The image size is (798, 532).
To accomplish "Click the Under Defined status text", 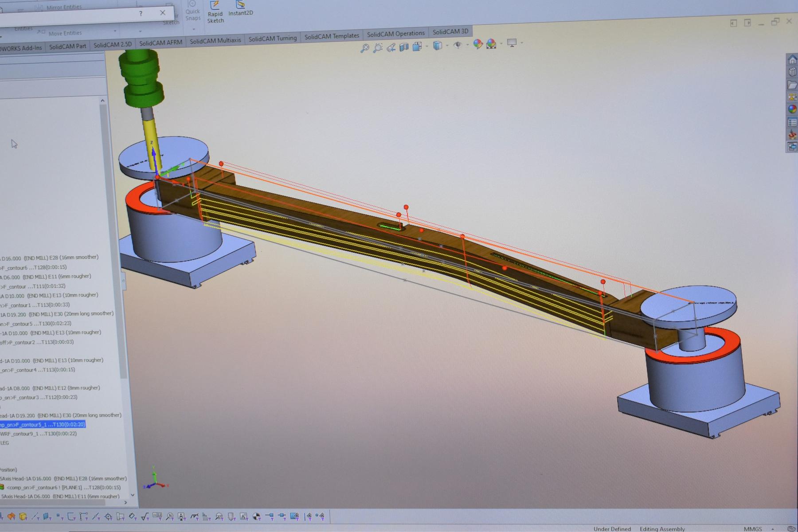I will tap(612, 529).
